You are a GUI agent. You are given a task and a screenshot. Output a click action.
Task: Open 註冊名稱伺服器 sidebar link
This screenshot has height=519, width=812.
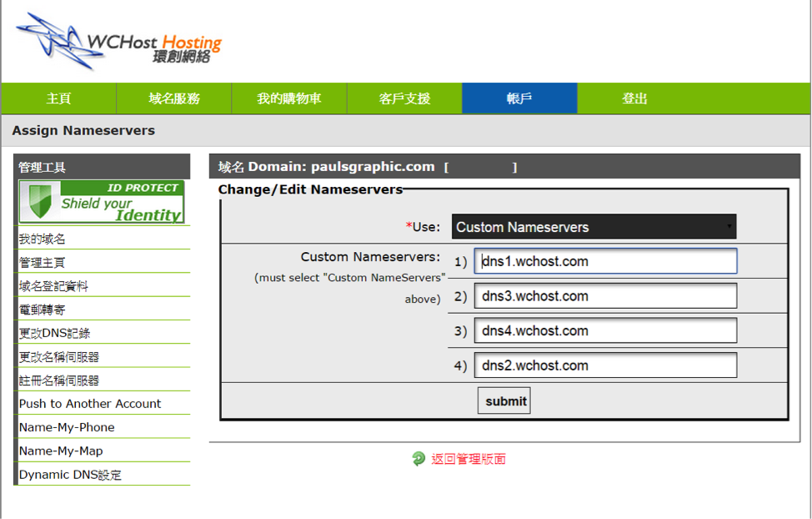point(59,380)
